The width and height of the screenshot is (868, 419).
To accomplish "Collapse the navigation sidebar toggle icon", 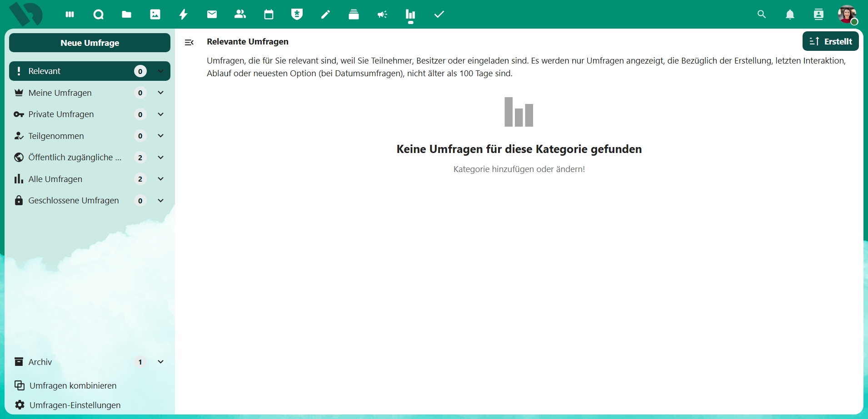I will [x=189, y=42].
